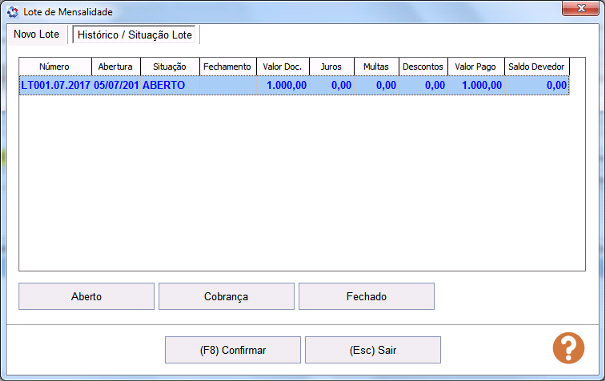605x381 pixels.
Task: Confirm with the (F8) Confirmar button
Action: pos(233,350)
